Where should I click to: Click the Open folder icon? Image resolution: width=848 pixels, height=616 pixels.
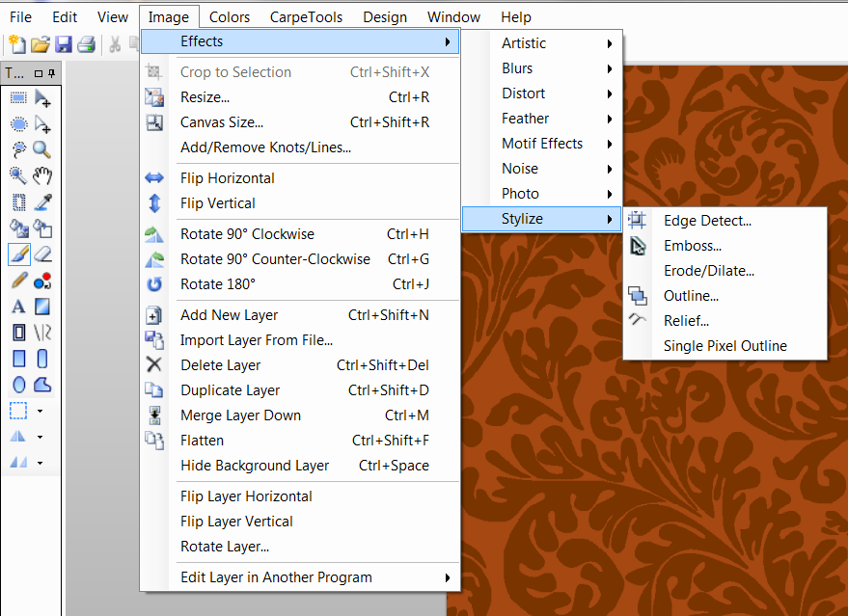(41, 43)
